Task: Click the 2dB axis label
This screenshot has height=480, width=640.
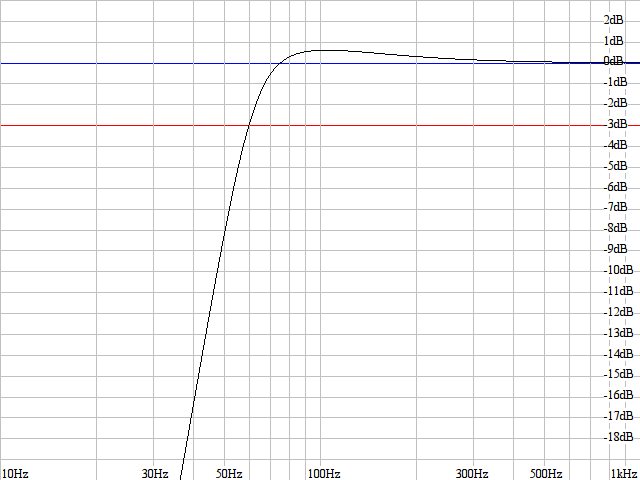Action: coord(613,20)
